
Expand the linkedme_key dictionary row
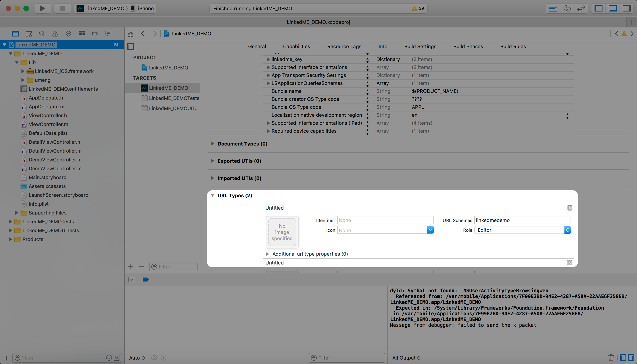tap(268, 59)
